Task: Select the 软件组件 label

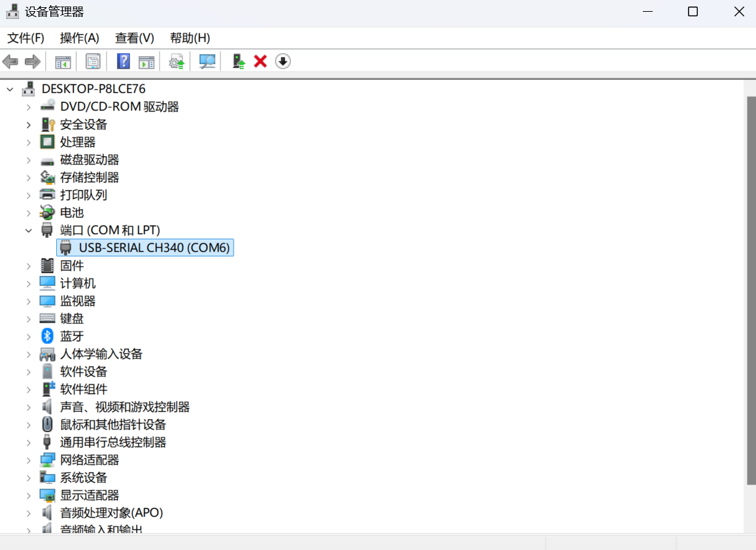Action: 84,389
